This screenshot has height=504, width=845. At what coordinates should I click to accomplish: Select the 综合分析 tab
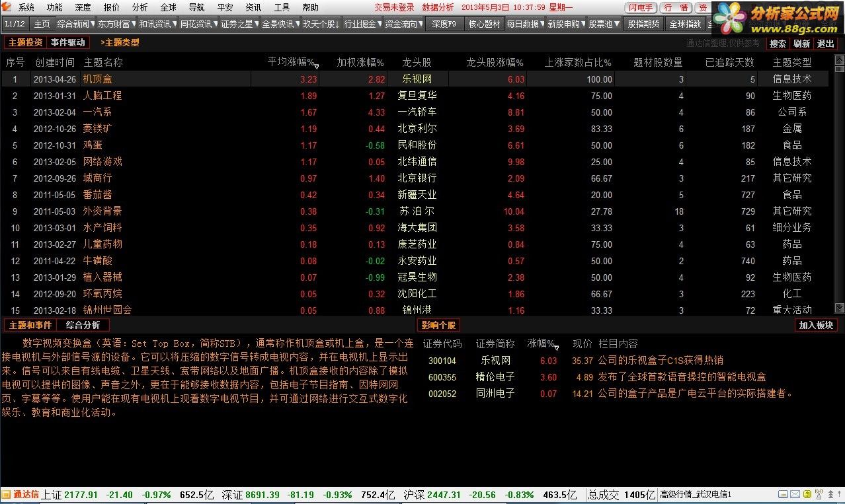pos(83,325)
